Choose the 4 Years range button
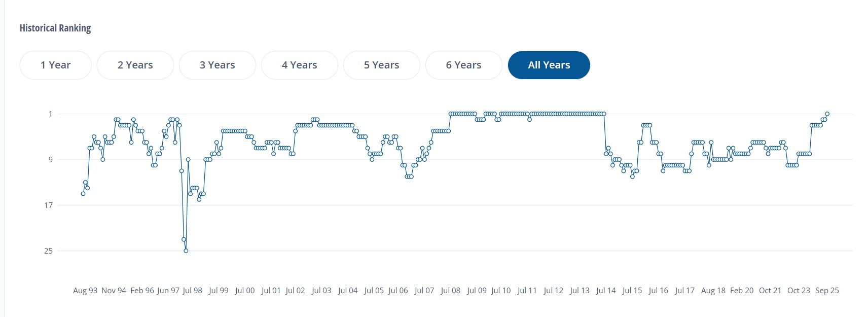Screen dimensions: 868x317 click(x=300, y=65)
